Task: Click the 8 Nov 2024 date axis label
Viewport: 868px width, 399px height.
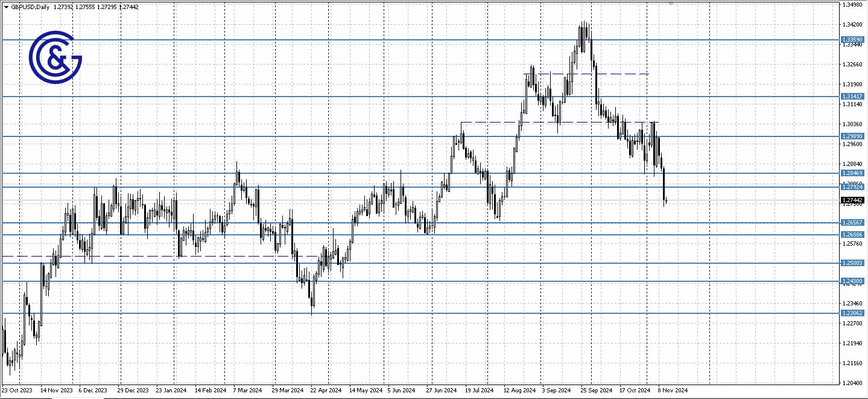Action: (x=671, y=390)
